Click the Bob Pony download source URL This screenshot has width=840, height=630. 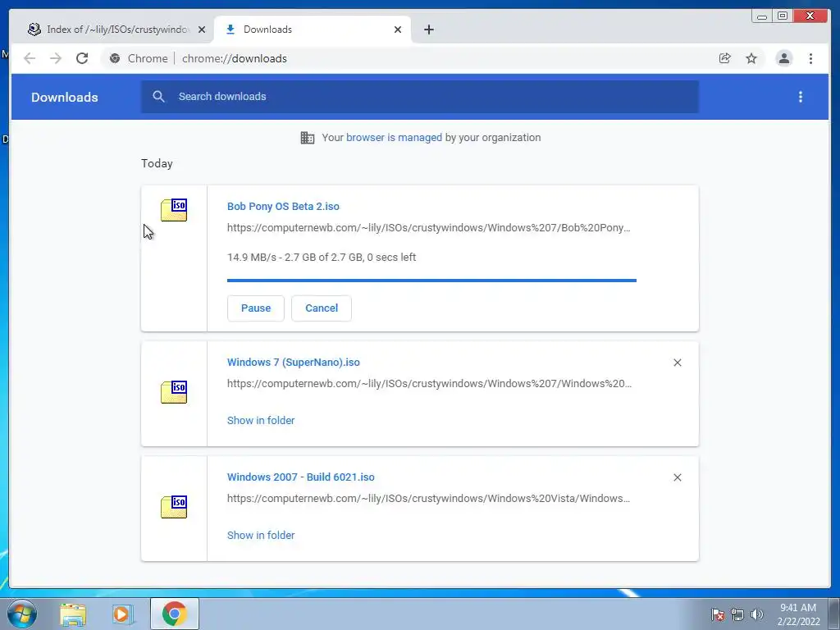click(x=428, y=228)
